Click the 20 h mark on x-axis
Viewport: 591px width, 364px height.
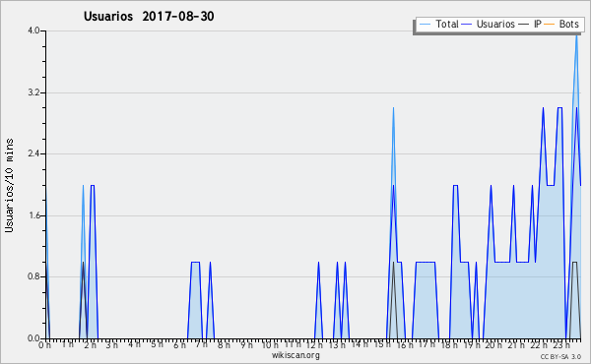(493, 344)
